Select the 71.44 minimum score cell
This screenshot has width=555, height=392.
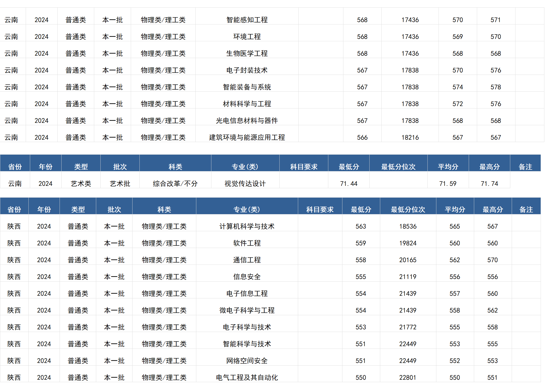349,183
